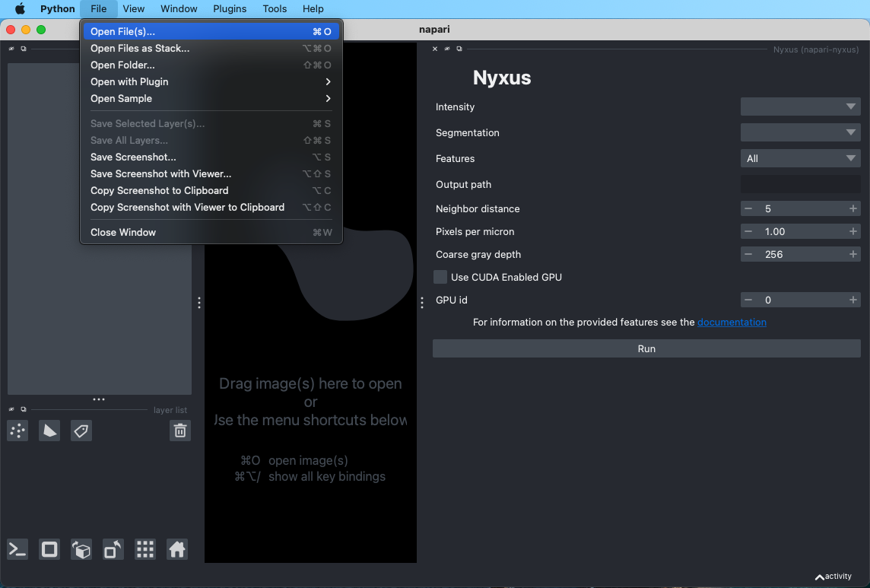Open the View menu
This screenshot has width=870, height=588.
(x=134, y=9)
